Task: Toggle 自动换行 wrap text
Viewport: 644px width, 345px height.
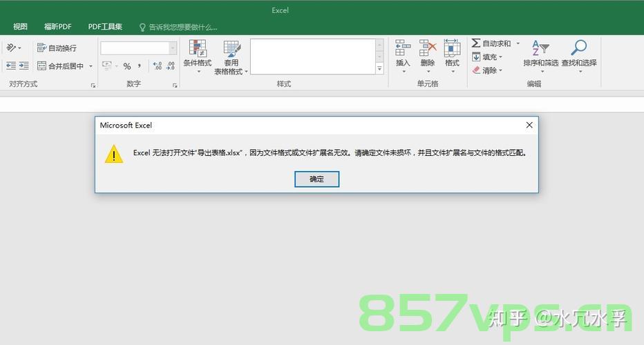Action: (57, 48)
